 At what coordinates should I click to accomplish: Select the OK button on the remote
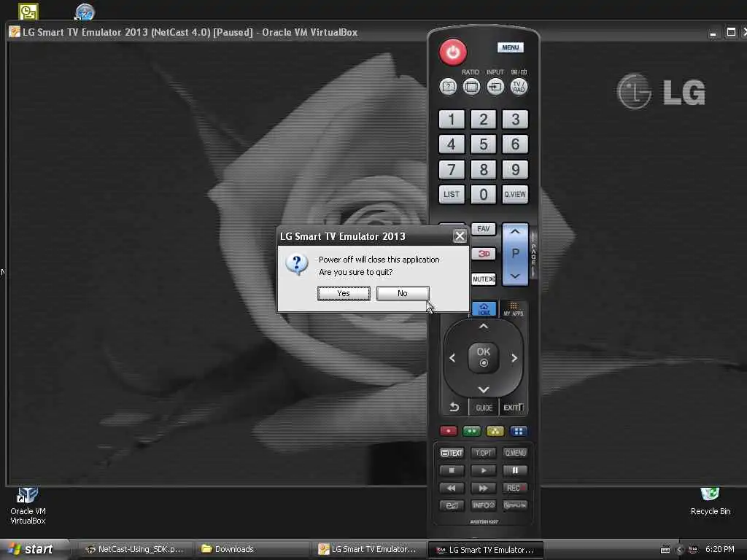pyautogui.click(x=483, y=357)
